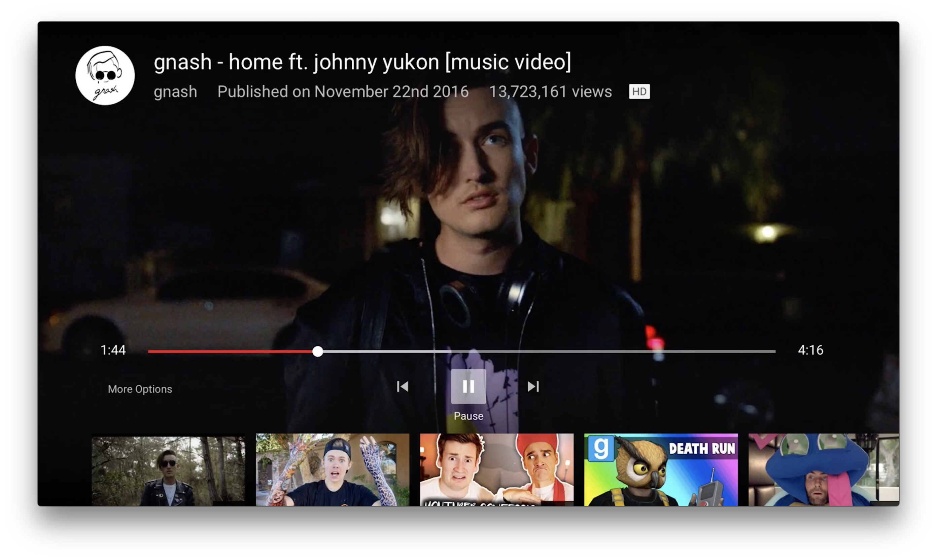Click the 4:16 total duration label
This screenshot has width=937, height=560.
tap(810, 350)
